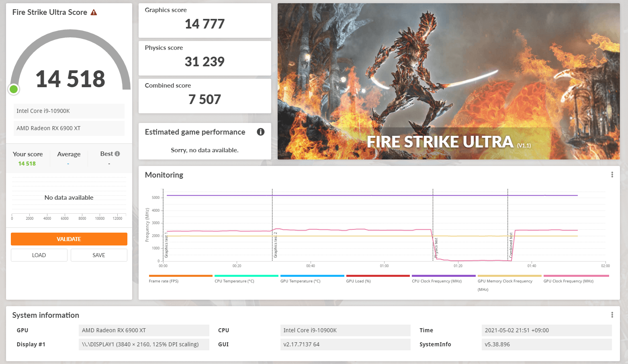
Task: Click the Monitoring panel heading
Action: 164,175
